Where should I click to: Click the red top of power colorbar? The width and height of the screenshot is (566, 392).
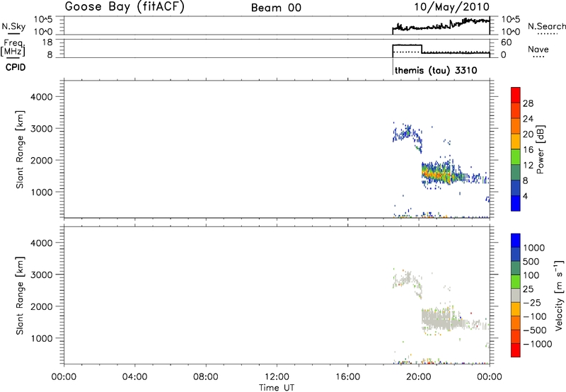(x=516, y=95)
